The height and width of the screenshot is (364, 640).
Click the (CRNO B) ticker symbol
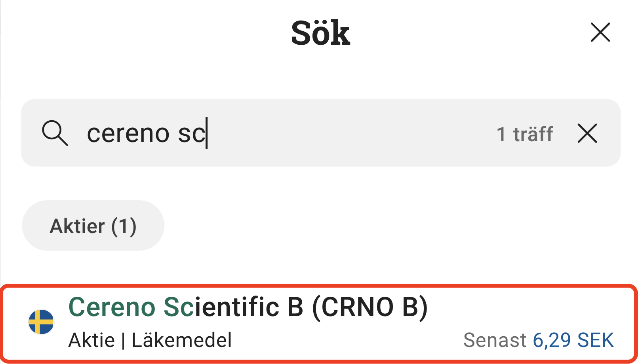(370, 307)
